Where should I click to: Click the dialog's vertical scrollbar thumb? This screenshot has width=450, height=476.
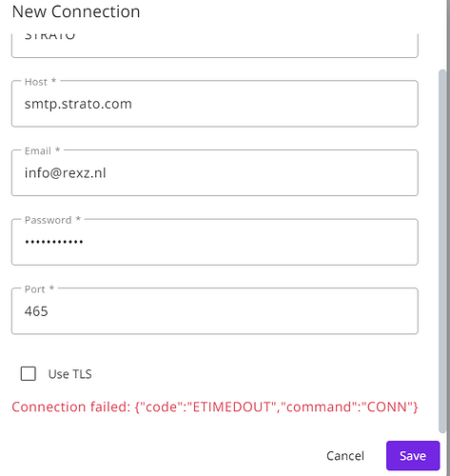tap(442, 250)
